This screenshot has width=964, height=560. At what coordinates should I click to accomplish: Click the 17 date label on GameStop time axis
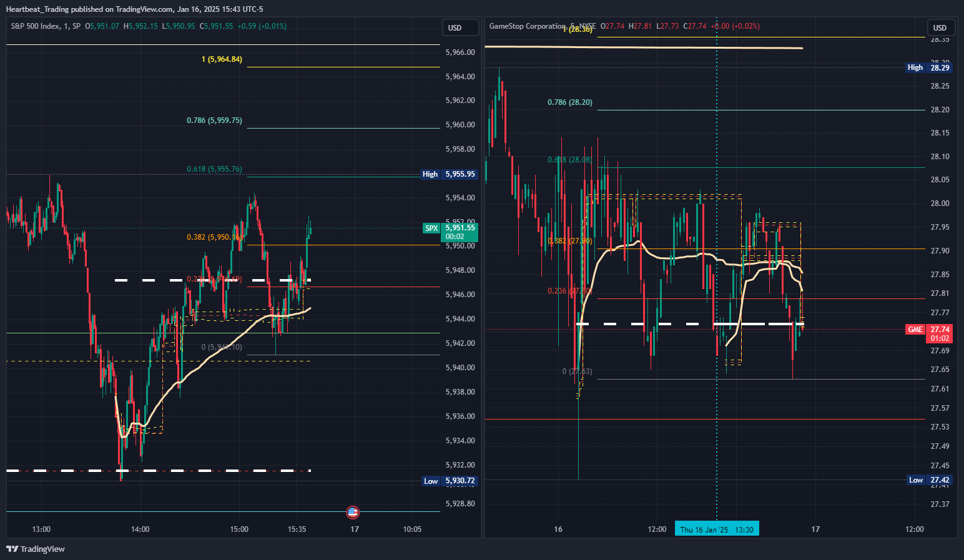click(x=815, y=529)
